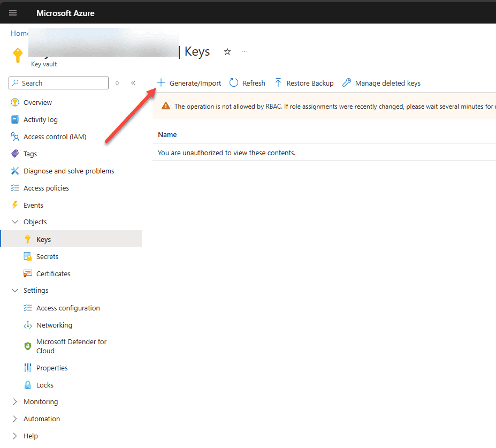
Task: Refresh the keys list via Refresh label
Action: click(254, 83)
